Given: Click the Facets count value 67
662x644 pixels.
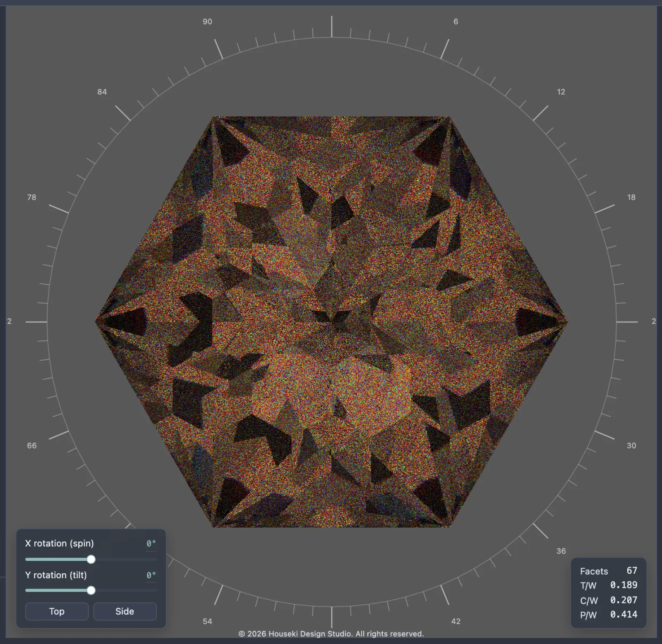Looking at the screenshot, I should pyautogui.click(x=632, y=571).
